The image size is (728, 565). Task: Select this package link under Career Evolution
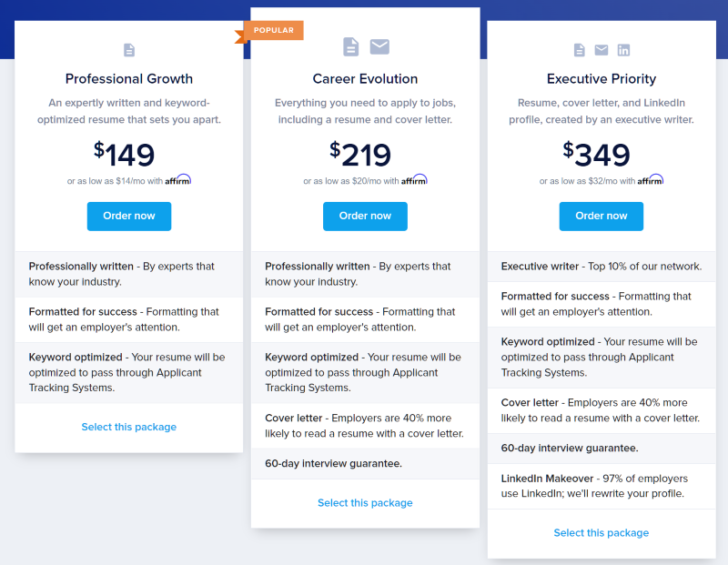click(365, 503)
